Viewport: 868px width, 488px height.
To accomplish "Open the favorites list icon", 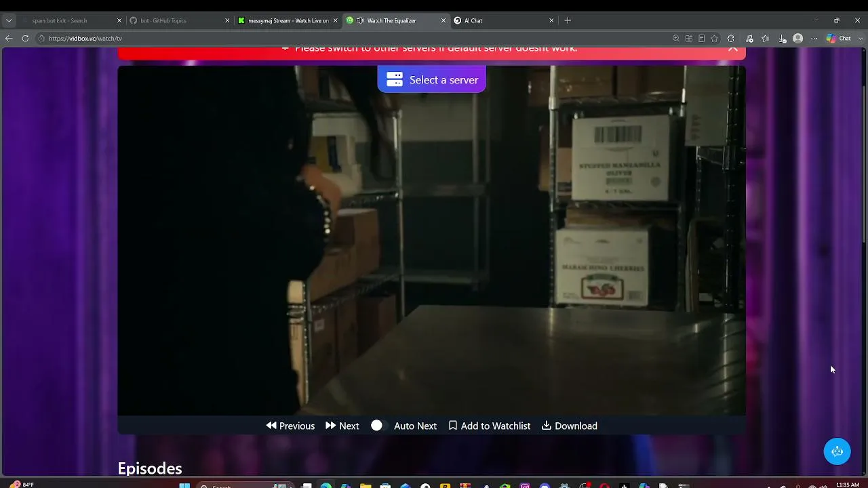I will click(766, 39).
